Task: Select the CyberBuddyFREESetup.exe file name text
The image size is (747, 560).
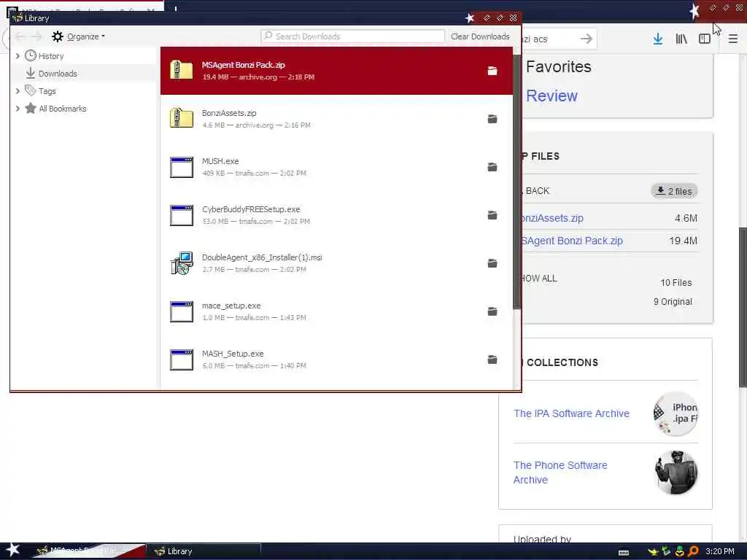Action: click(251, 209)
